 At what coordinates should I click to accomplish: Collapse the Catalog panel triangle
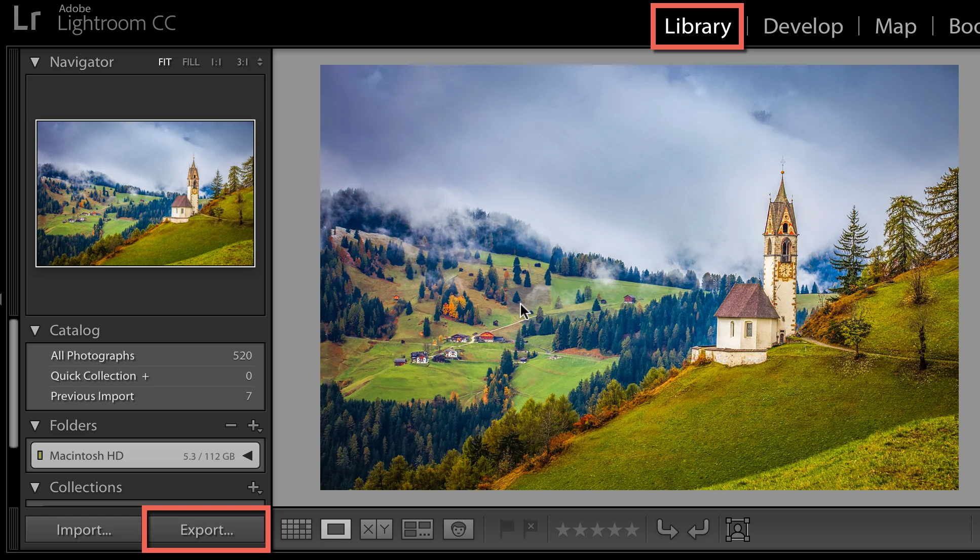pos(35,331)
